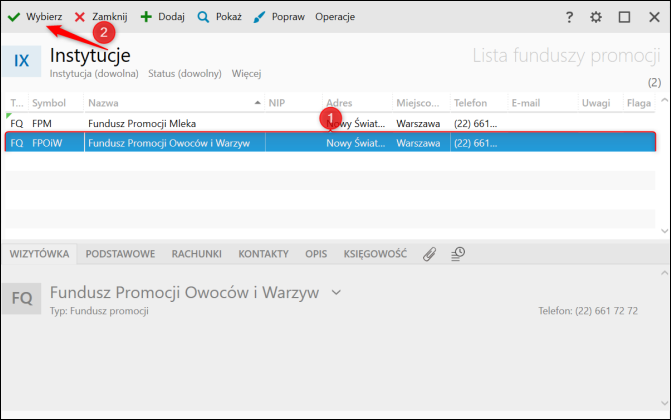The image size is (671, 420).
Task: Click the FQ business card avatar
Action: click(21, 298)
